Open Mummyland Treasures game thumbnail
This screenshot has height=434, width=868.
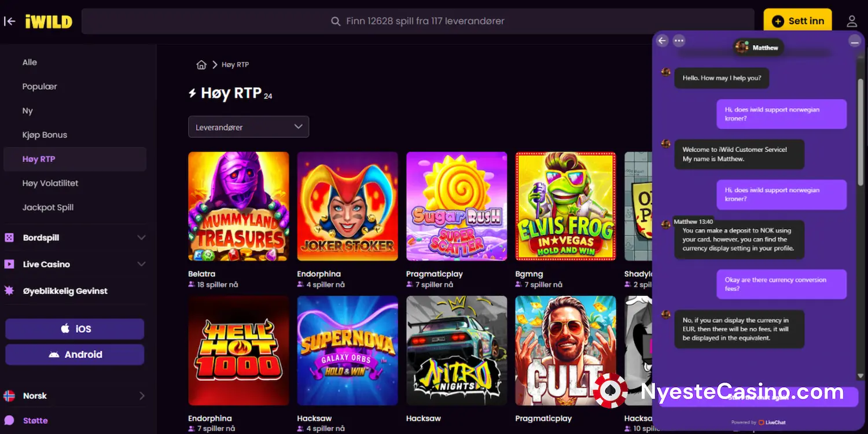(x=238, y=206)
